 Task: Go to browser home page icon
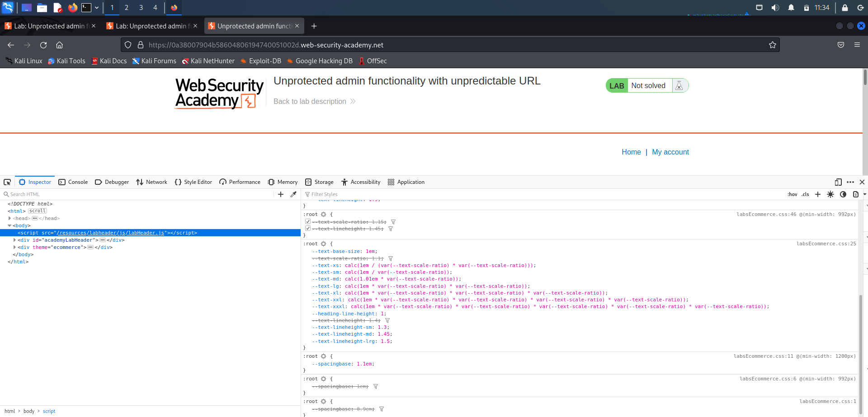(x=59, y=45)
